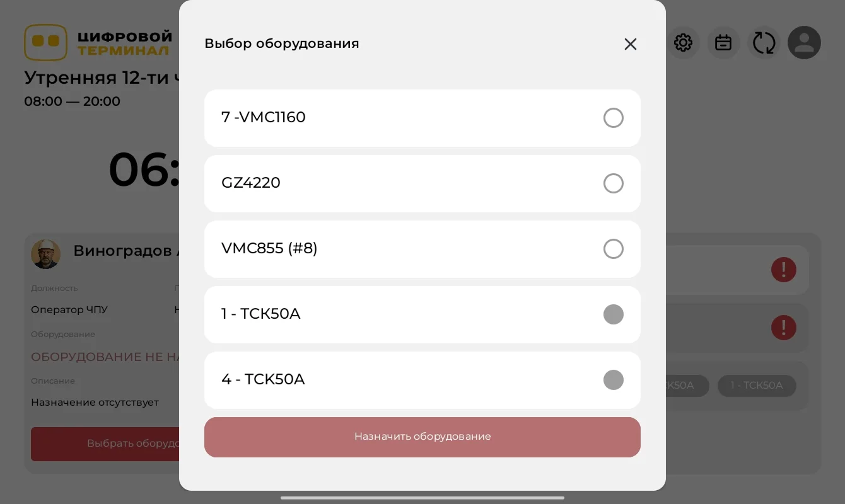
Task: Open the settings gear icon
Action: pyautogui.click(x=684, y=42)
